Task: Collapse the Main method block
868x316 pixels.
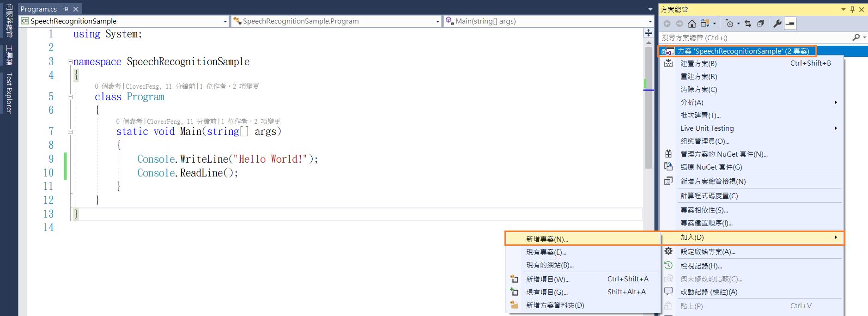Action: pos(70,132)
